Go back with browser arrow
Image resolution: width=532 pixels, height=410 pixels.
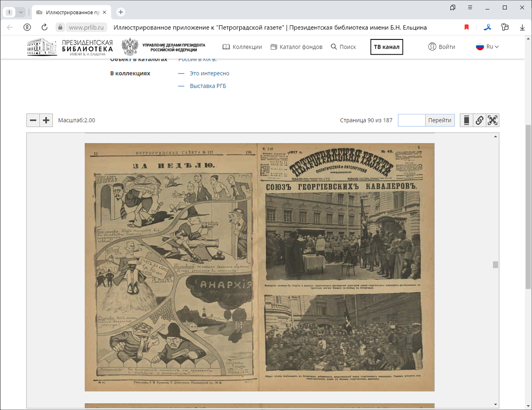point(10,27)
